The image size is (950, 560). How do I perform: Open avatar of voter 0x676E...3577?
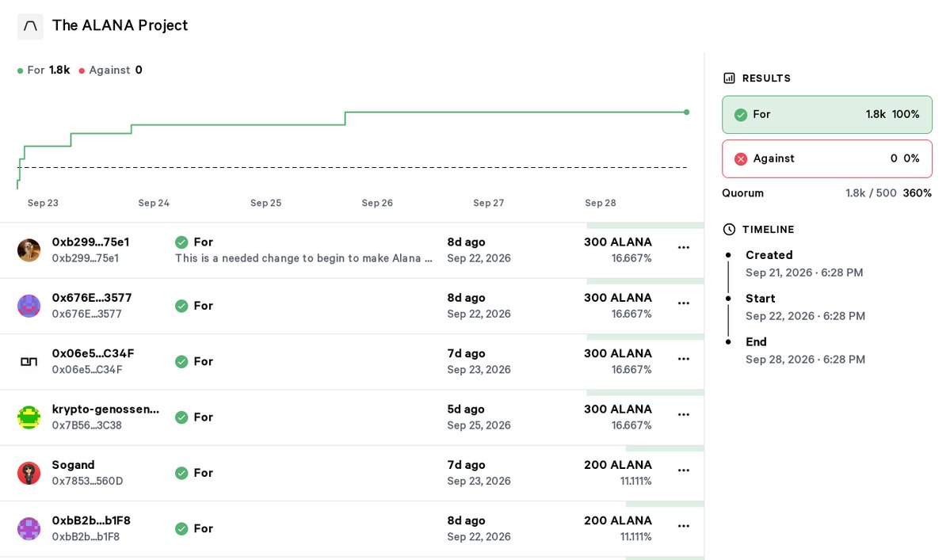[x=29, y=306]
